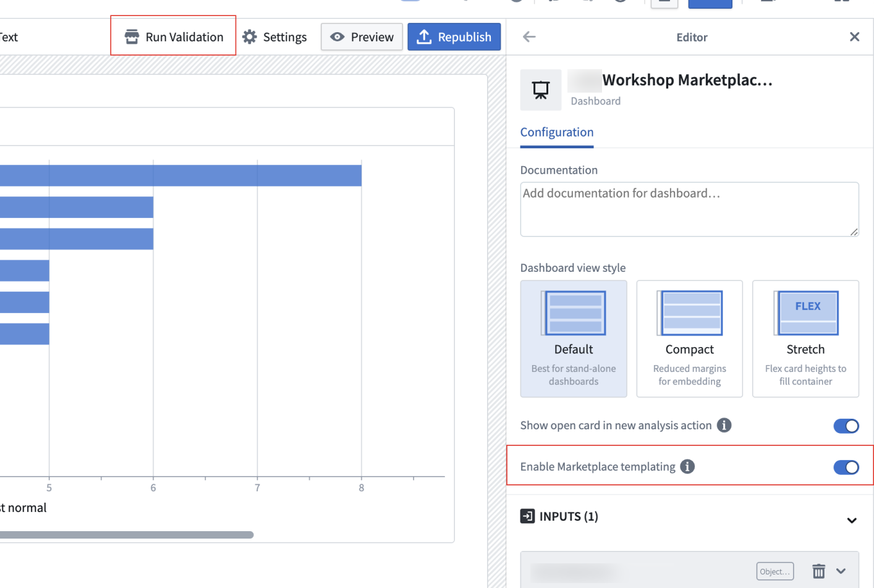This screenshot has width=874, height=588.
Task: Click the dashboard presentation icon
Action: coord(541,90)
